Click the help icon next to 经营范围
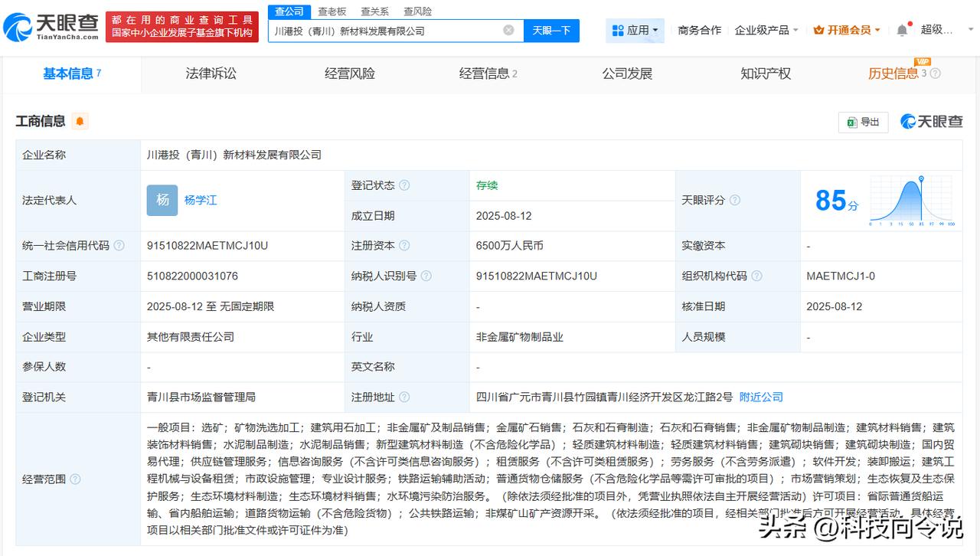 click(75, 479)
